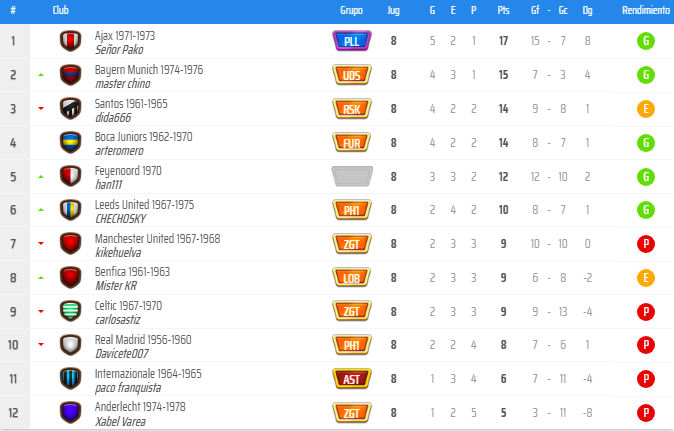The height and width of the screenshot is (431, 674).
Task: Sort table by the Grupo column header
Action: click(351, 10)
